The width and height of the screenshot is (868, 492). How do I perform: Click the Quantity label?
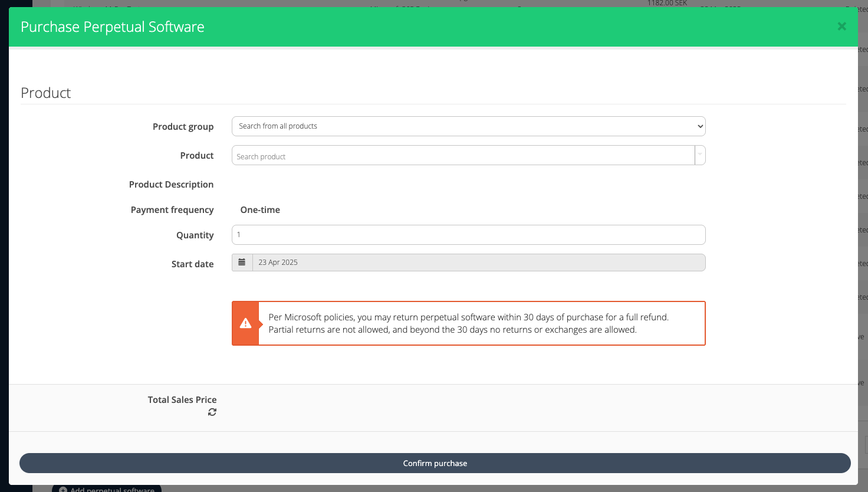(x=195, y=235)
